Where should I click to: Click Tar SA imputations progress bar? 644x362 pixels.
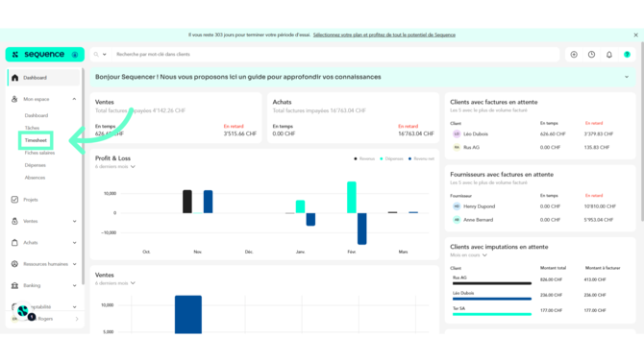[x=492, y=314]
